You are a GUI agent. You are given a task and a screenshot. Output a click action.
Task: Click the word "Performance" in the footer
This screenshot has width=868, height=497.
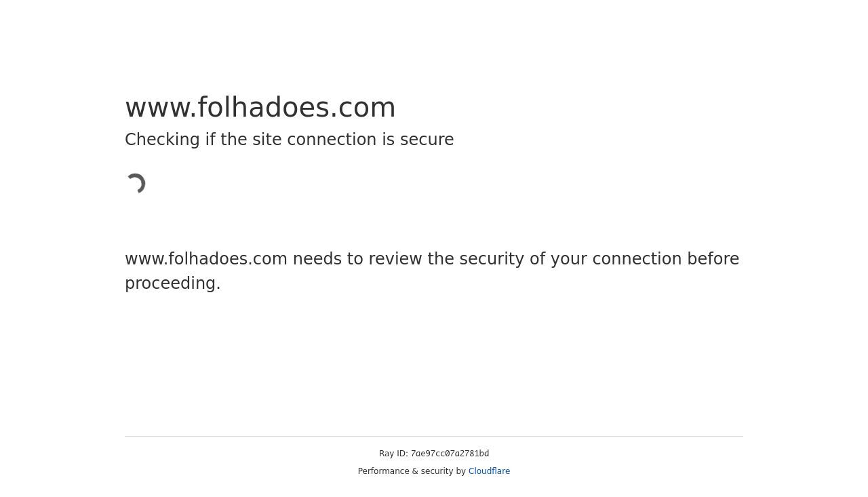384,471
